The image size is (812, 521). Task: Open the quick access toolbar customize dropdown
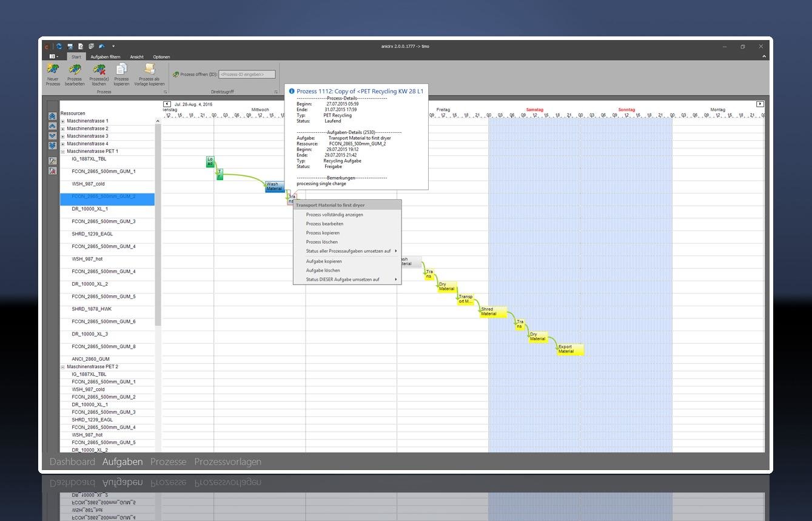click(113, 46)
